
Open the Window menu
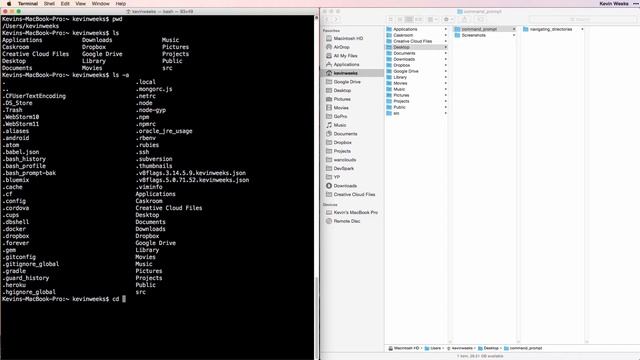100,3
